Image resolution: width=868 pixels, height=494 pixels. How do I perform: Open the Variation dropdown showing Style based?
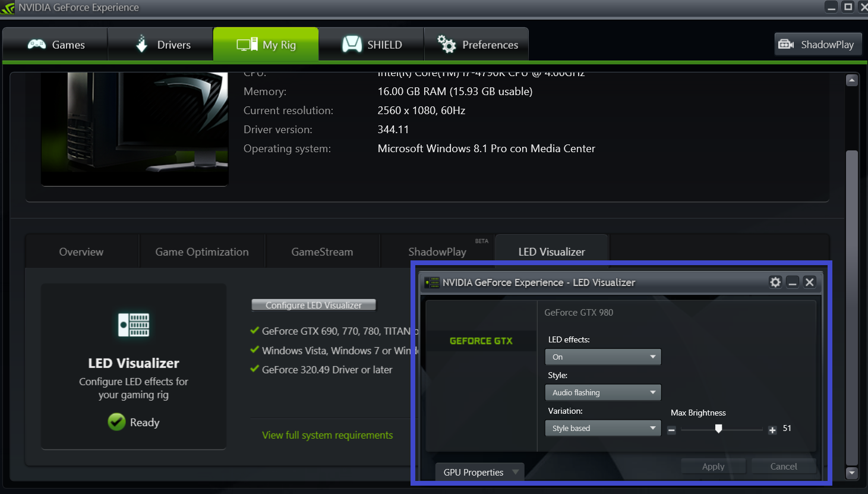click(603, 428)
